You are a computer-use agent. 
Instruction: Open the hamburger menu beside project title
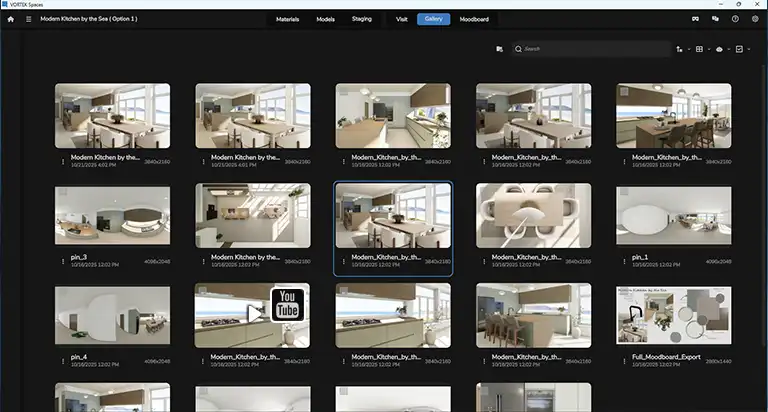(29, 19)
